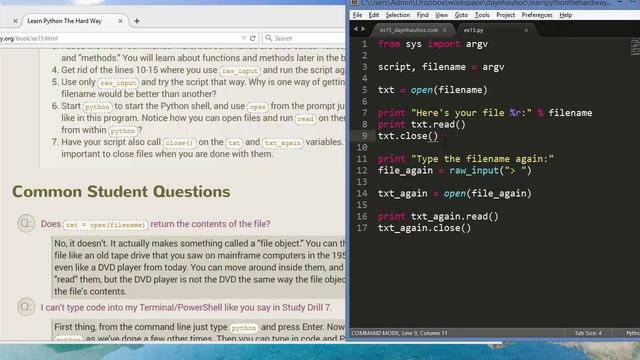
Task: Click line number 9 in the gutter
Action: coord(364,136)
